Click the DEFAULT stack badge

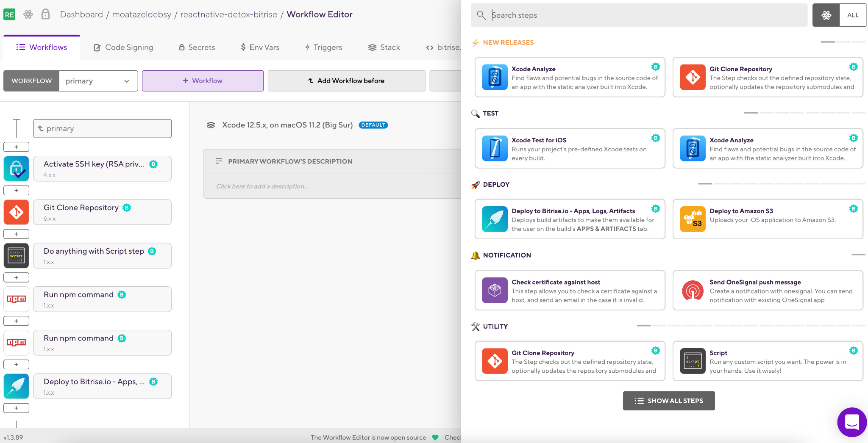click(373, 125)
